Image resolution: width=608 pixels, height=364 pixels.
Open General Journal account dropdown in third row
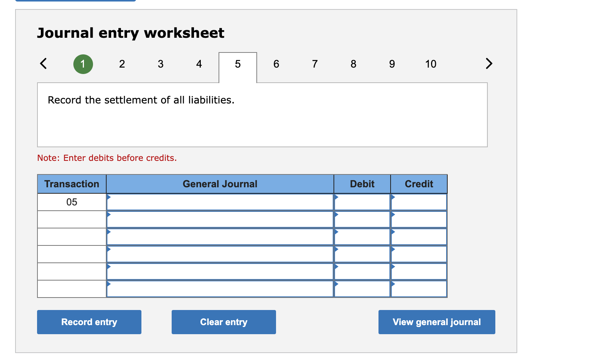(x=220, y=237)
